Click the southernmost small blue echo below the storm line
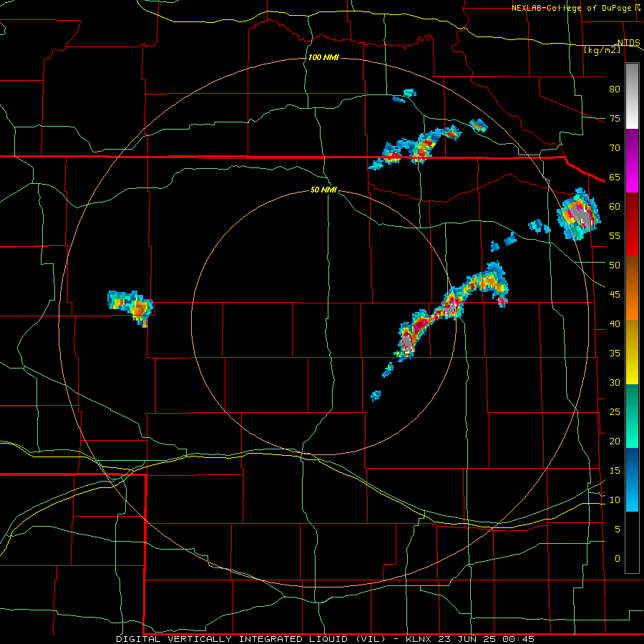Viewport: 644px width, 644px height. pos(376,396)
